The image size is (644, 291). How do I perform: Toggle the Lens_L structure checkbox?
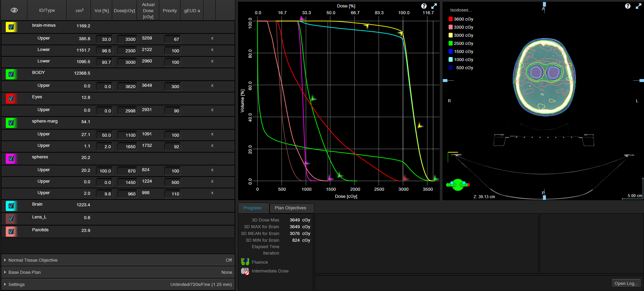coord(11,218)
